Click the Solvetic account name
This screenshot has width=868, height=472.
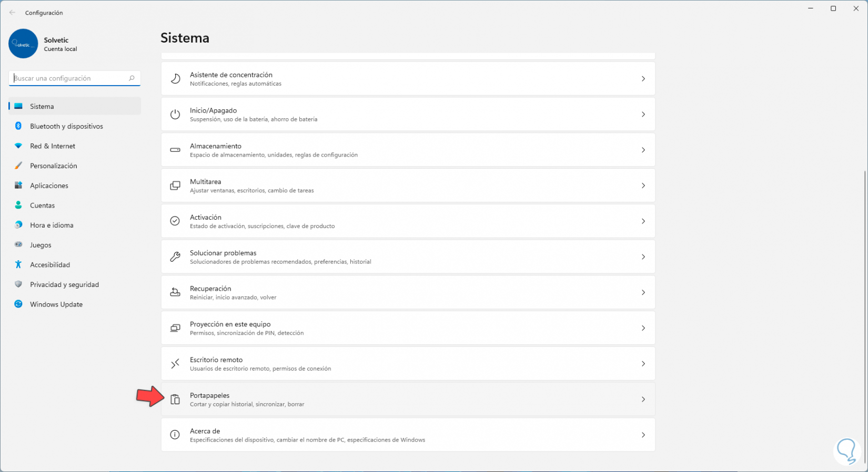click(x=56, y=40)
